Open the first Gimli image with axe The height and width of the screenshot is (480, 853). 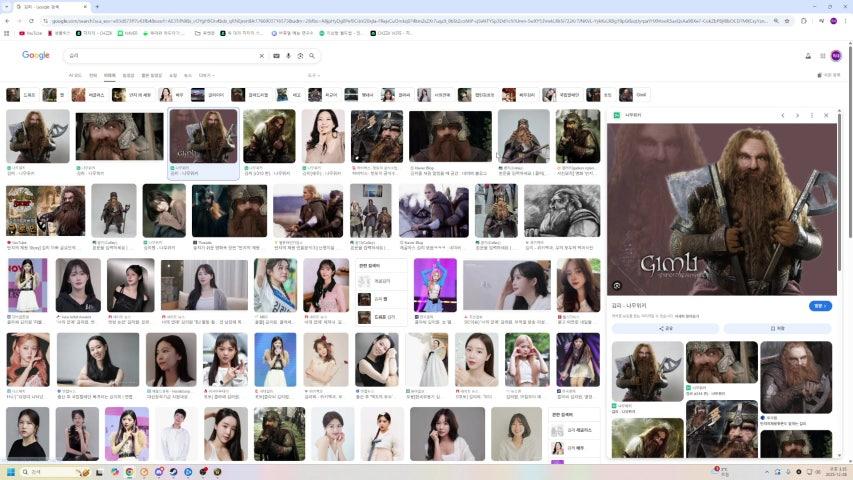coord(38,136)
